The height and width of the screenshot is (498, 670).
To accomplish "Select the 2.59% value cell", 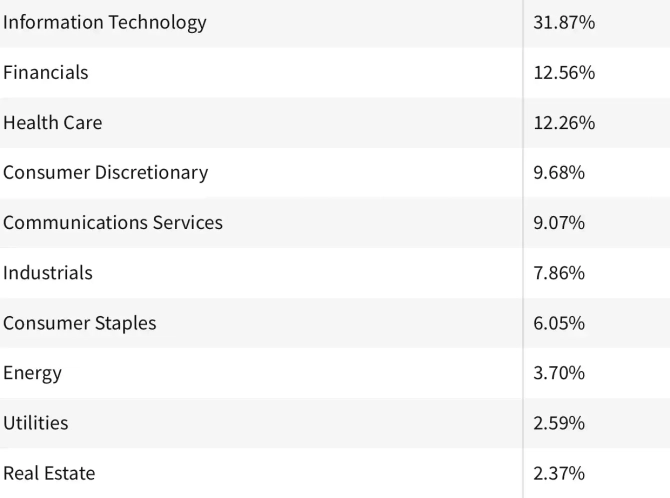I will 559,422.
